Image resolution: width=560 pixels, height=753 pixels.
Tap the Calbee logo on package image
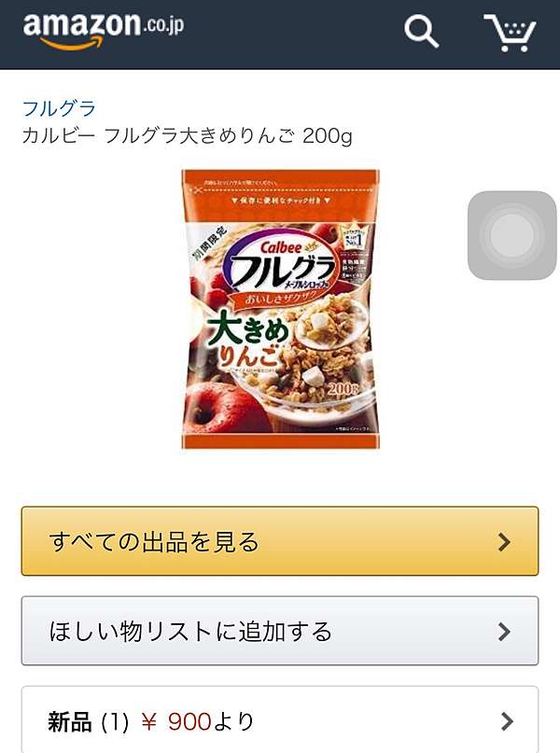pos(282,247)
